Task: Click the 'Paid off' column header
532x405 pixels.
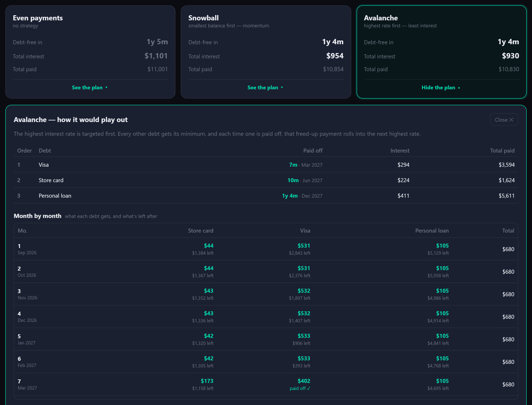Action: coord(313,151)
